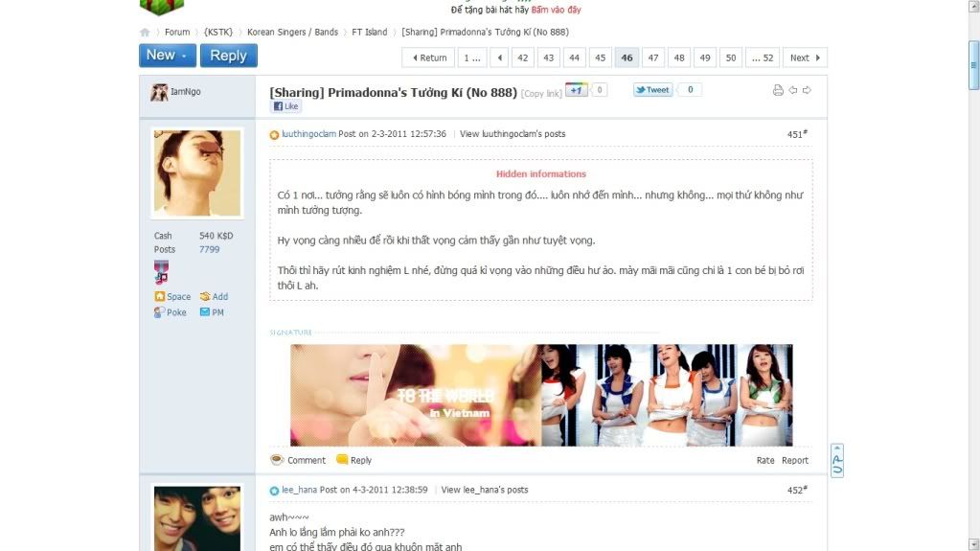Open {KSTK} breadcrumb link
This screenshot has height=551, width=980.
218,32
